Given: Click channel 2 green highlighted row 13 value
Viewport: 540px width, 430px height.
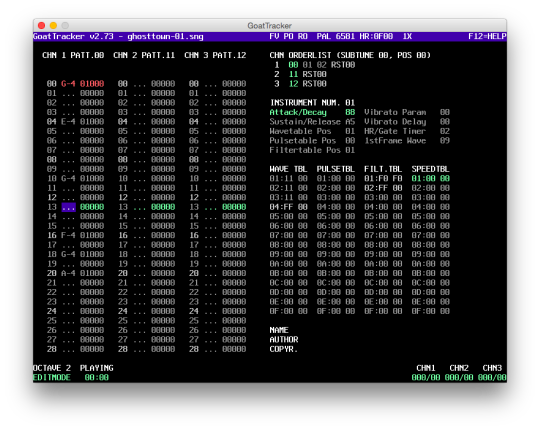Looking at the screenshot, I should tap(163, 207).
